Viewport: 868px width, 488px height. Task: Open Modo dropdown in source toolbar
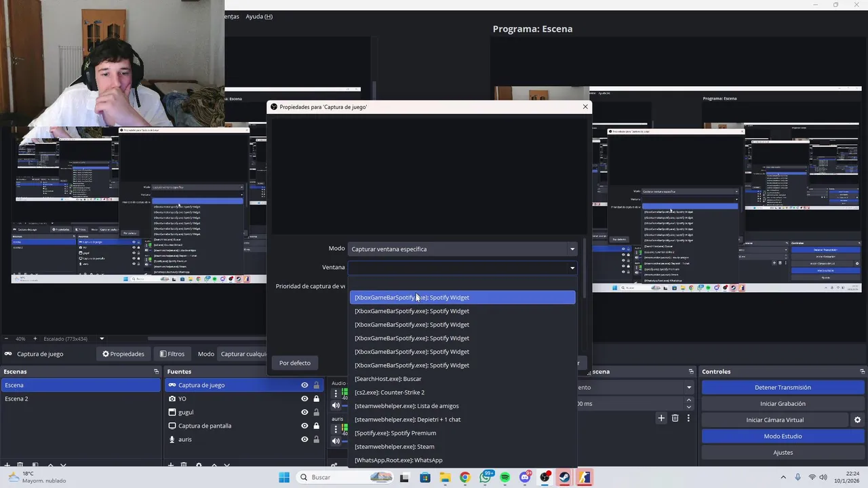pos(241,354)
